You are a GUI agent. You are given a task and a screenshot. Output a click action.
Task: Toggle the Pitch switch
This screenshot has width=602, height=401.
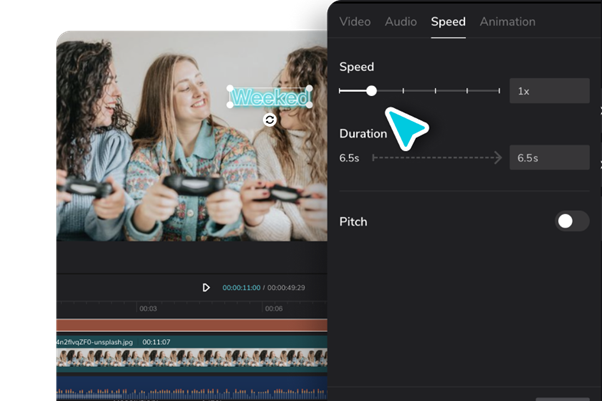(x=572, y=221)
